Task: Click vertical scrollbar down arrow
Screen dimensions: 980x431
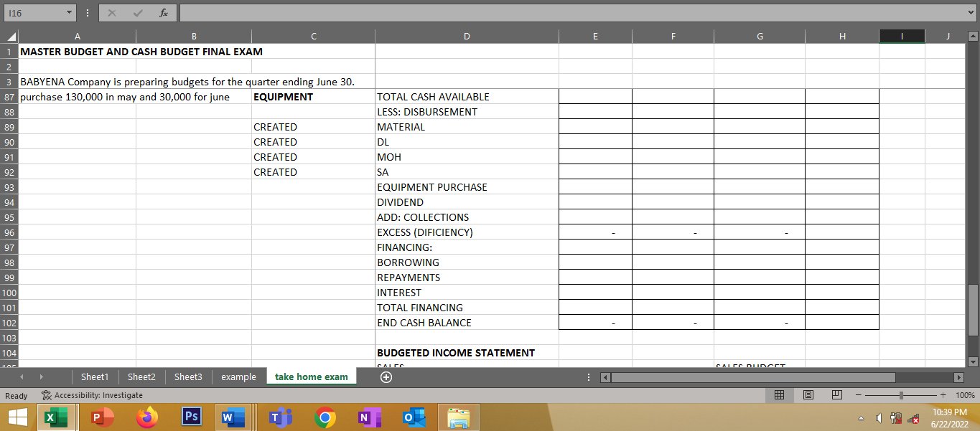Action: point(973,361)
